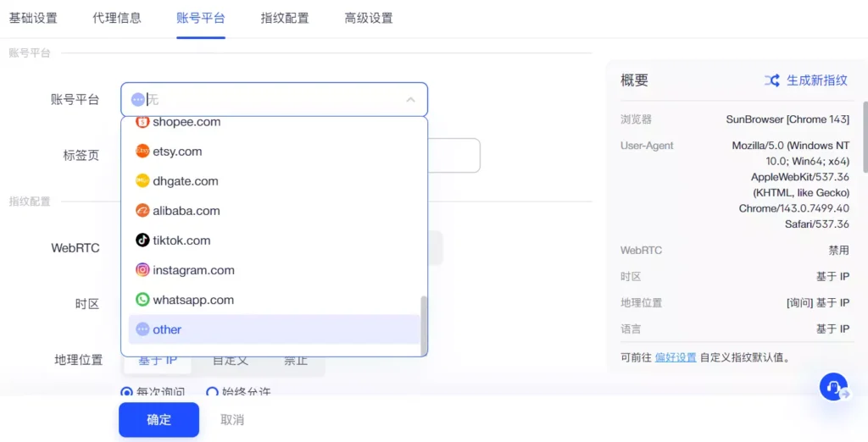
Task: Click the shuffle icon beside 生成新指纹
Action: coord(771,80)
